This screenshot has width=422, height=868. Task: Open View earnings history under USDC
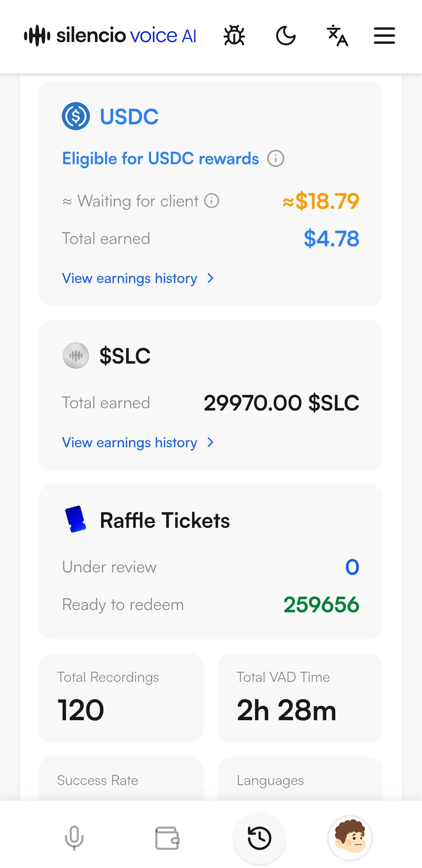pos(129,278)
